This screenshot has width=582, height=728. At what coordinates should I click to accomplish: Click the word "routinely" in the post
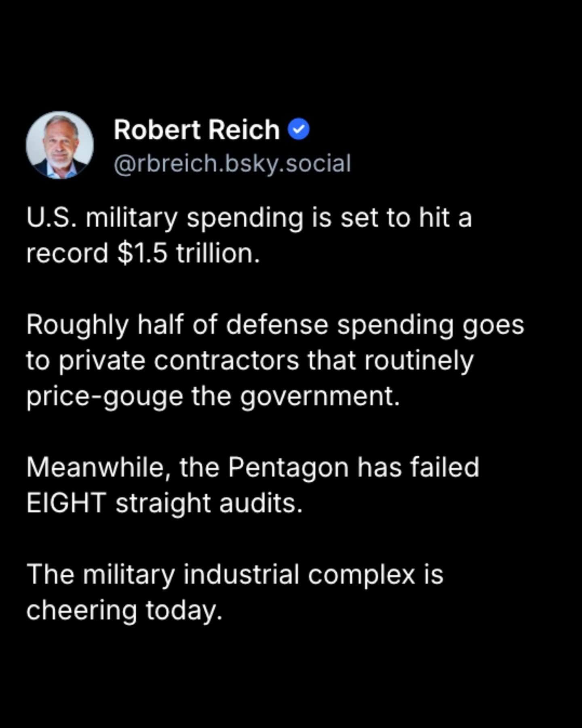pyautogui.click(x=419, y=360)
